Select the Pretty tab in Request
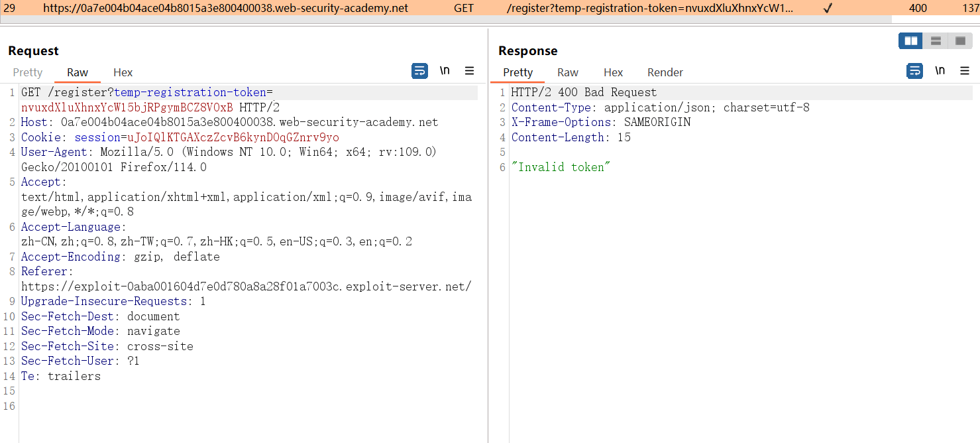This screenshot has width=980, height=443. [x=28, y=72]
